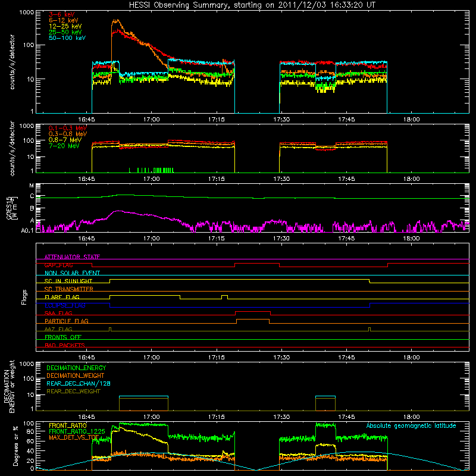The height and width of the screenshot is (476, 476).
Task: Select the 3-6 keV legend label
Action: coord(61,14)
